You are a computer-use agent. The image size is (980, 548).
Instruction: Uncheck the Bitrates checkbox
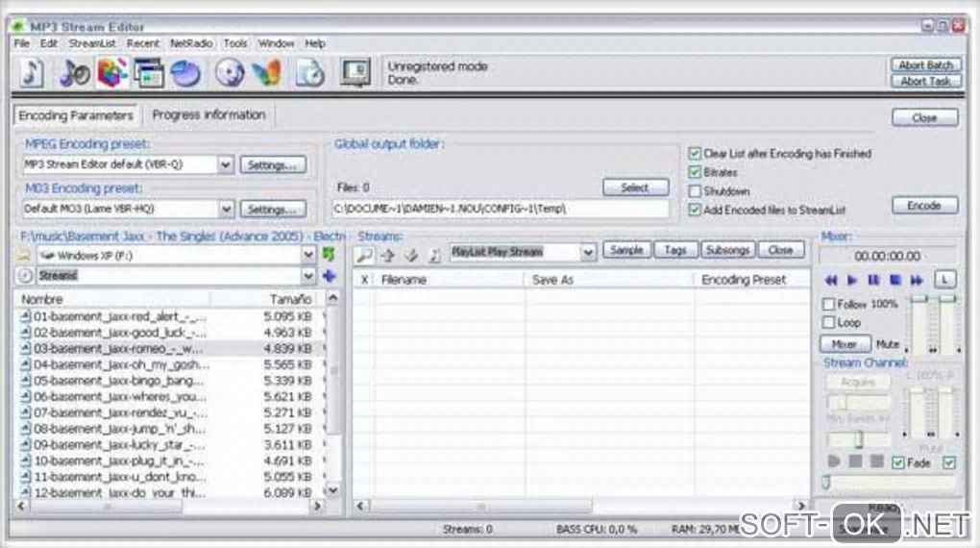click(x=695, y=172)
